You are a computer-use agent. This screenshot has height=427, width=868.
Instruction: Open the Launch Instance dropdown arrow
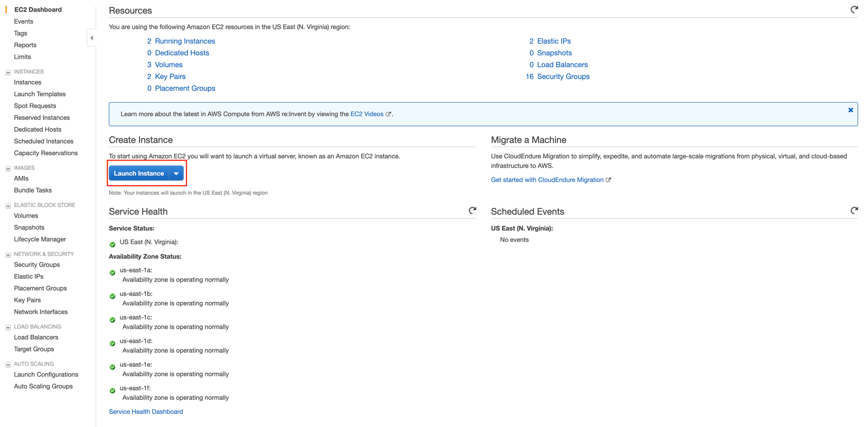tap(176, 174)
